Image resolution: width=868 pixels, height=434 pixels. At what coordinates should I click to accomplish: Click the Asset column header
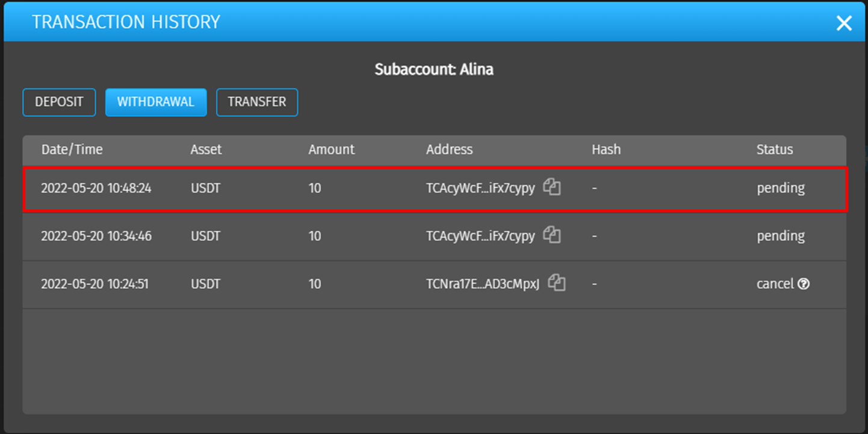(x=206, y=149)
